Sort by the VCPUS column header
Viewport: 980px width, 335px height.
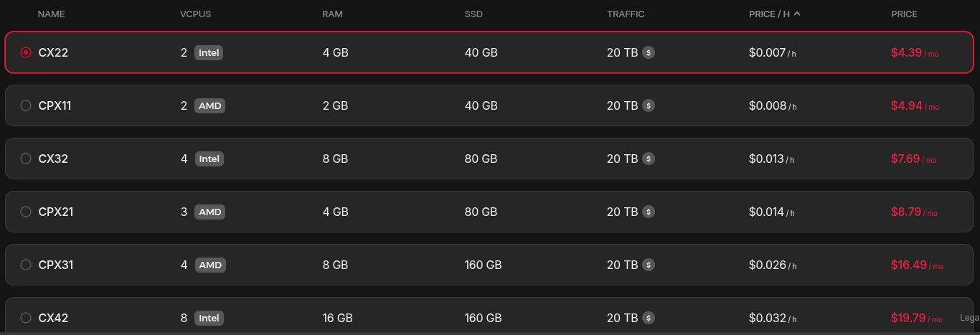(195, 14)
